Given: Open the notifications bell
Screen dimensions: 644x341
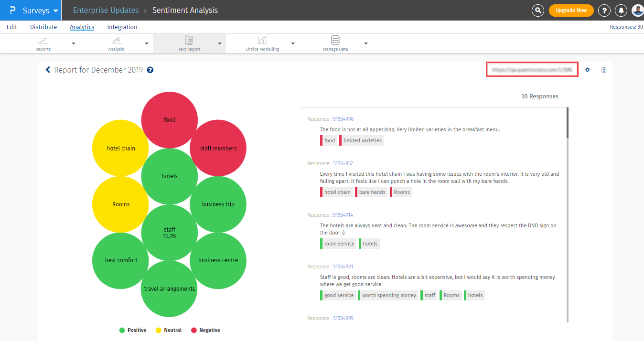Looking at the screenshot, I should tap(621, 10).
